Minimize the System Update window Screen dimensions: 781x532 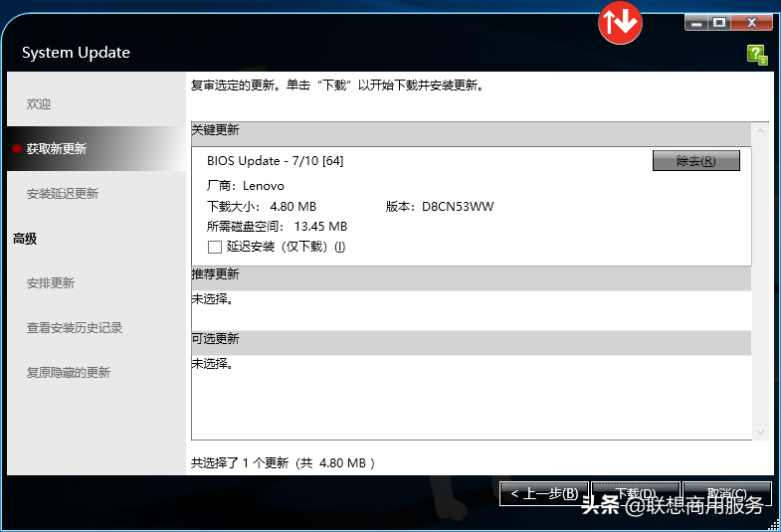point(695,23)
